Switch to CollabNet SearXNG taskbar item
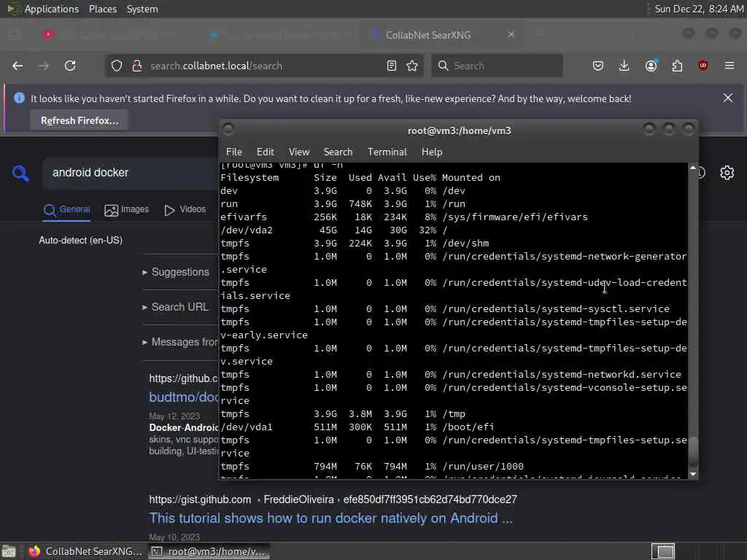The image size is (747, 560). click(x=85, y=551)
